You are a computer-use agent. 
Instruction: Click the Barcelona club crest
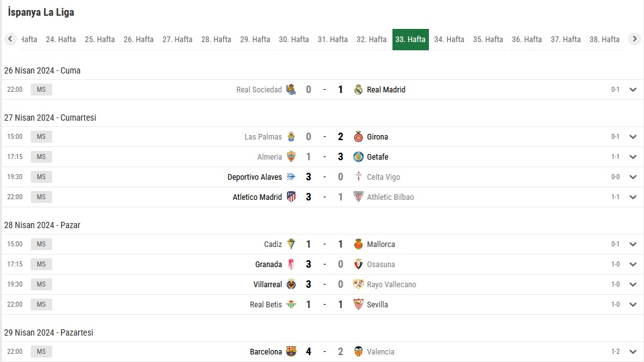(291, 351)
